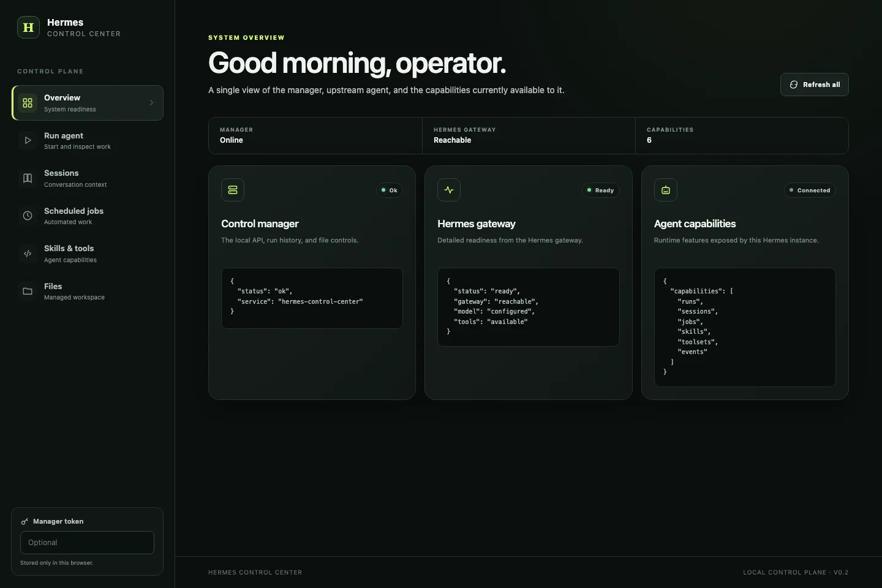882x588 pixels.
Task: Go to the Sessions section
Action: 88,178
